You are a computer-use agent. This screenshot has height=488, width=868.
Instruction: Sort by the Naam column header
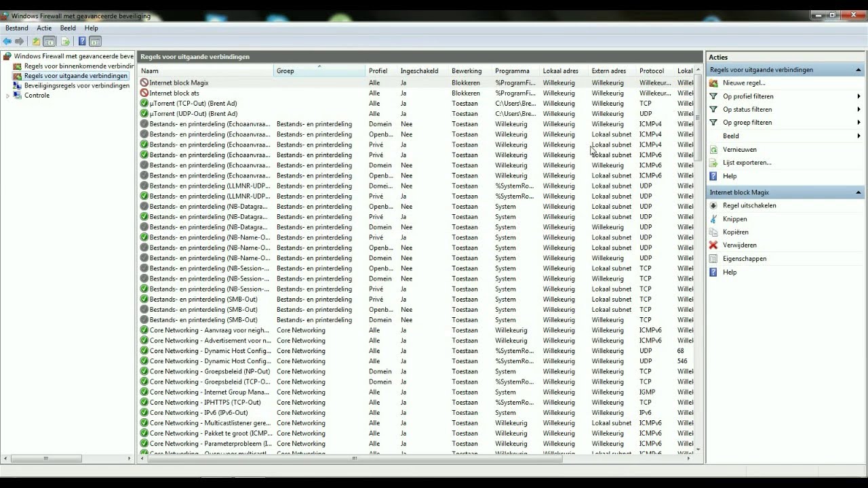point(206,70)
